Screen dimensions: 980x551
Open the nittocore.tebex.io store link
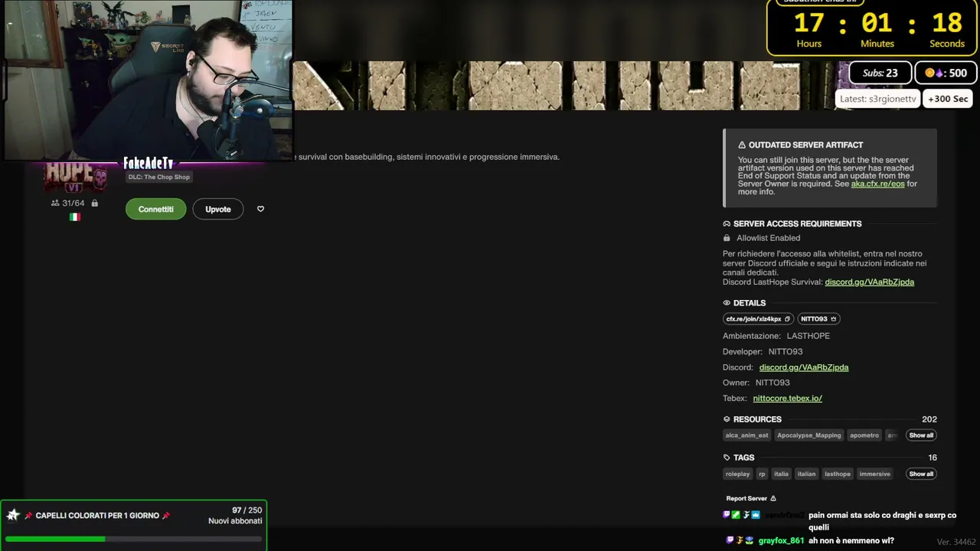pyautogui.click(x=787, y=398)
